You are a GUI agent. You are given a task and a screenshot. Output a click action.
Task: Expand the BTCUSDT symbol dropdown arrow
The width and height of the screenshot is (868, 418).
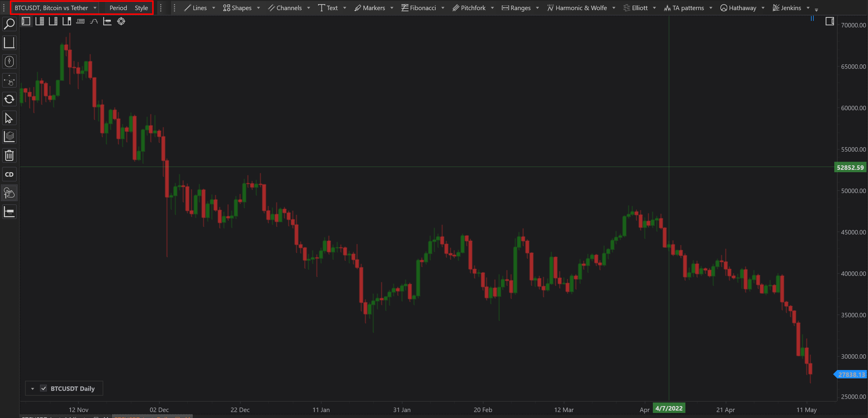click(x=95, y=8)
